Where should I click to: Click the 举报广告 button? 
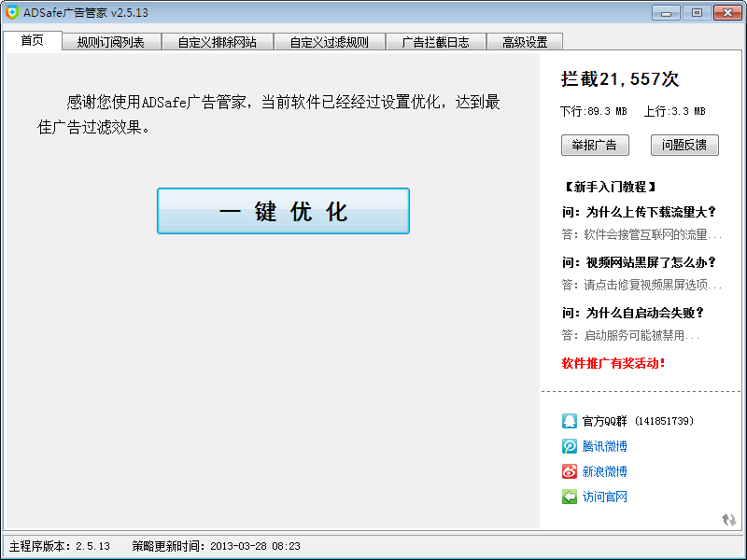[x=595, y=146]
